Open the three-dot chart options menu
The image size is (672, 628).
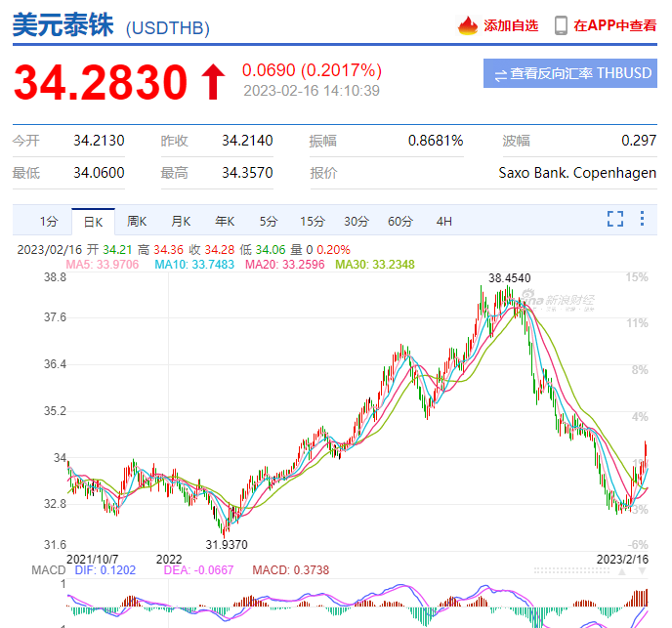642,219
